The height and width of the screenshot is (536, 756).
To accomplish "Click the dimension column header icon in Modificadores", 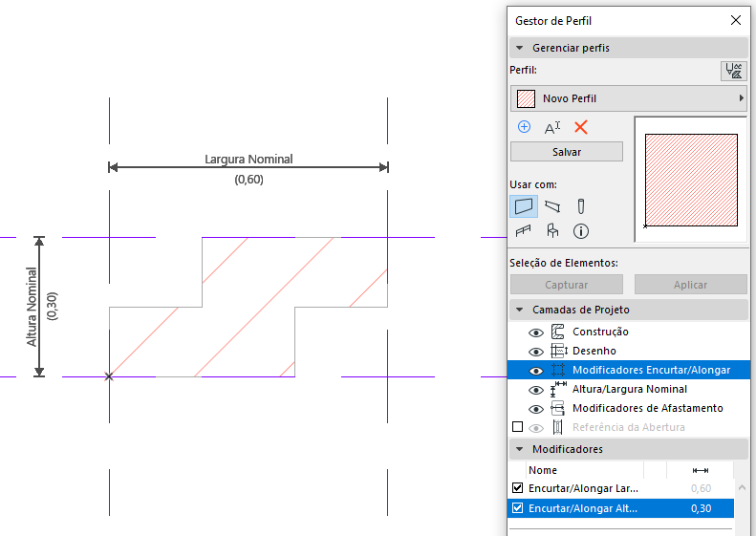I will [x=700, y=470].
